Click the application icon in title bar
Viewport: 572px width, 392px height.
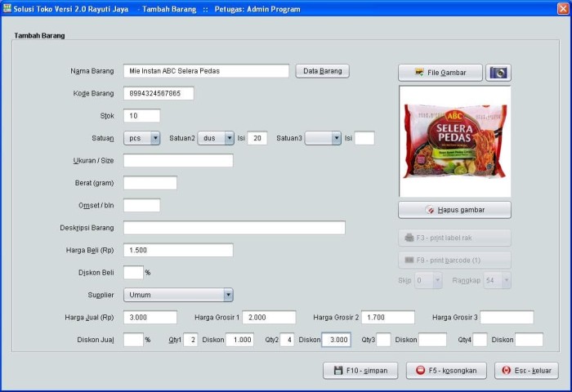pos(7,8)
